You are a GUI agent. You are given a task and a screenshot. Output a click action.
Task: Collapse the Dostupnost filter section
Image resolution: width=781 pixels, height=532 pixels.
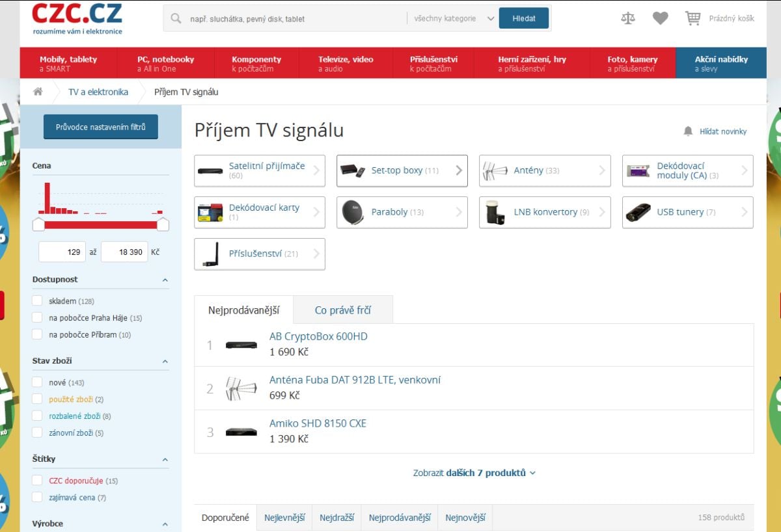165,280
